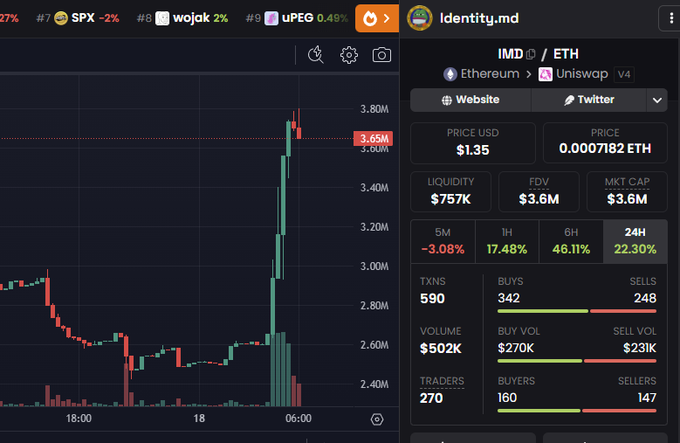Click the BUYERS count 160
680x443 pixels.
(x=507, y=398)
